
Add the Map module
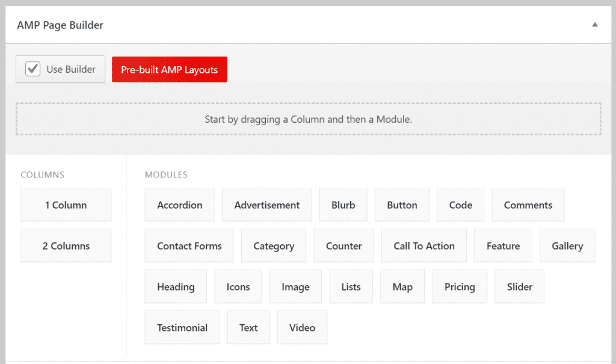point(402,286)
